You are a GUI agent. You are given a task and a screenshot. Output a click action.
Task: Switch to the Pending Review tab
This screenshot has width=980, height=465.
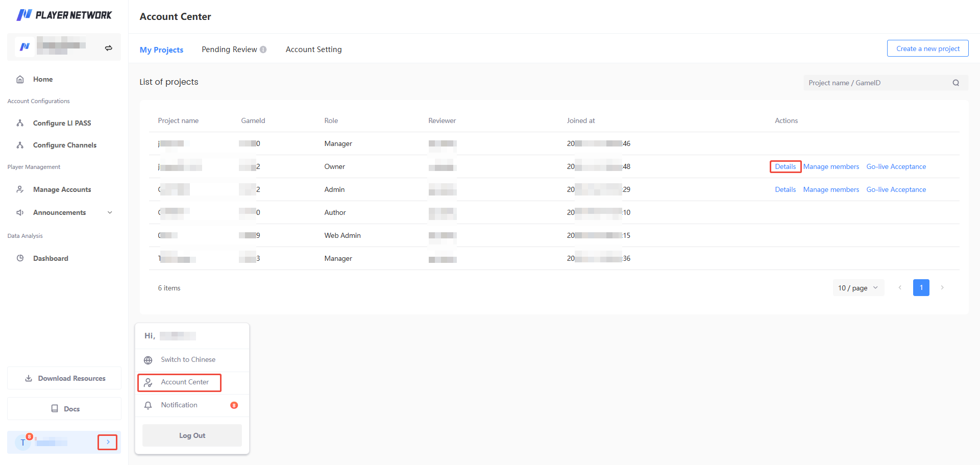click(x=229, y=49)
